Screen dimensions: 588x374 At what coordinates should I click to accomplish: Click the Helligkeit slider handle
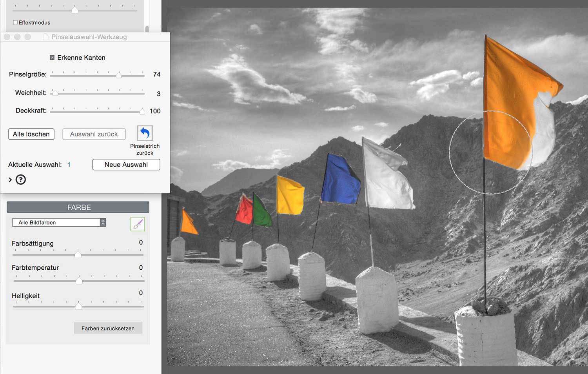tap(78, 306)
